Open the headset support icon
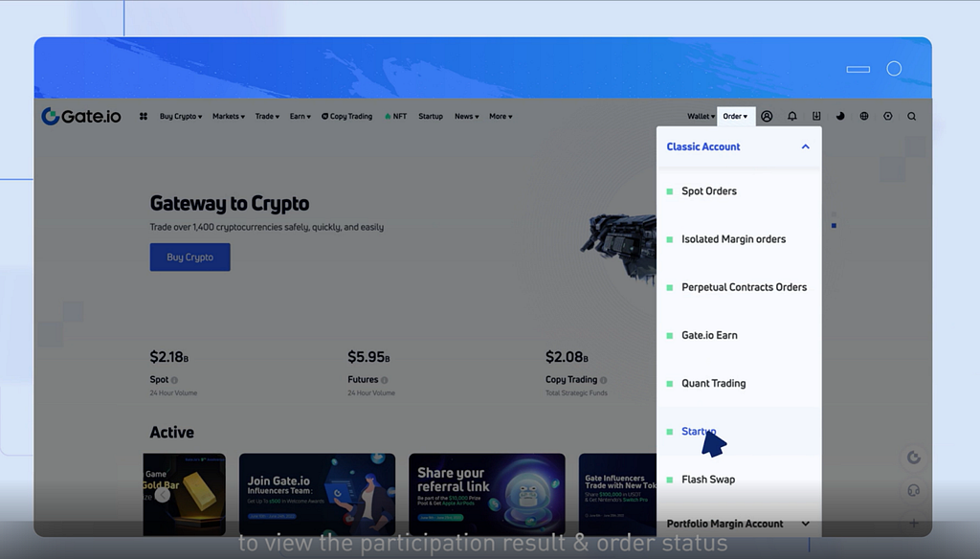This screenshot has height=559, width=980. [x=914, y=490]
